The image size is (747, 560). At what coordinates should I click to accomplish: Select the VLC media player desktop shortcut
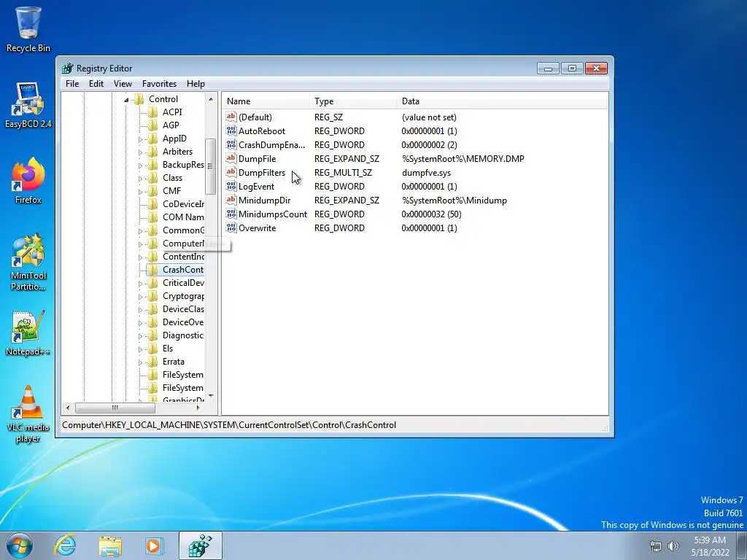point(28,414)
